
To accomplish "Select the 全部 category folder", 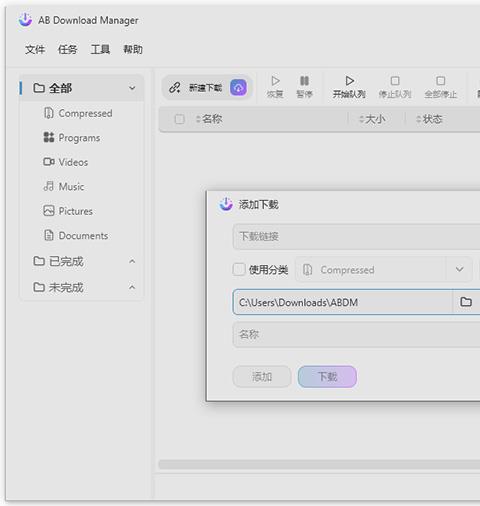I will point(82,88).
